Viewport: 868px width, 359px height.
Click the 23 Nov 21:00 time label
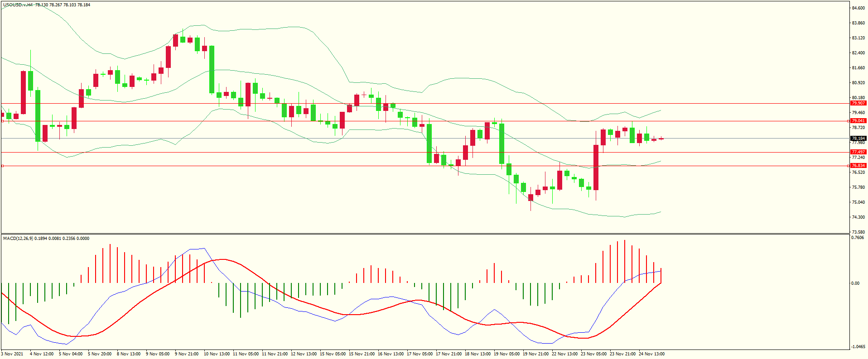(622, 354)
